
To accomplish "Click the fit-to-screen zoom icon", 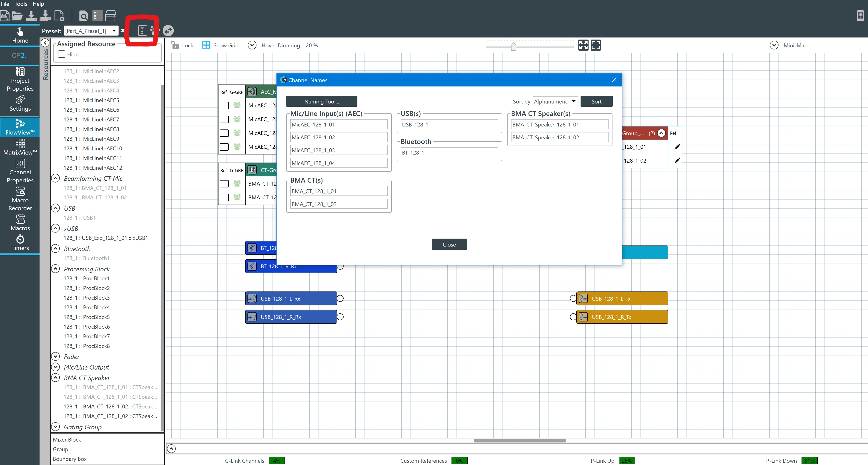I will pyautogui.click(x=583, y=45).
